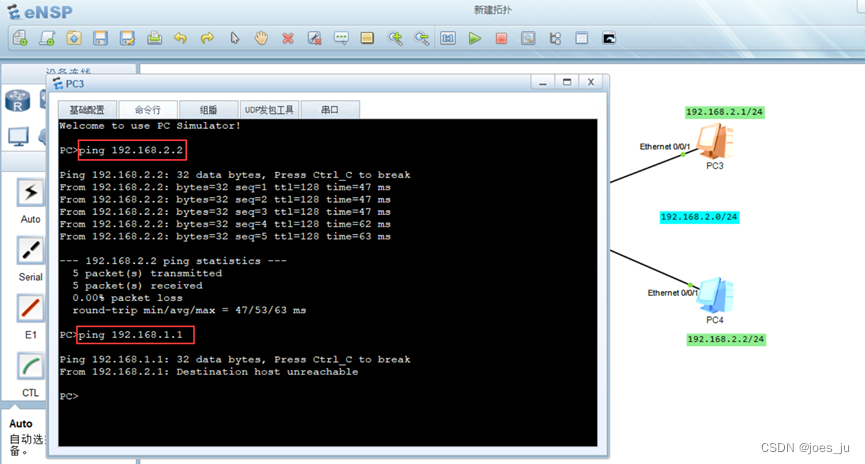Viewport: 865px width, 464px height.
Task: Close the PC3 window
Action: tap(591, 82)
